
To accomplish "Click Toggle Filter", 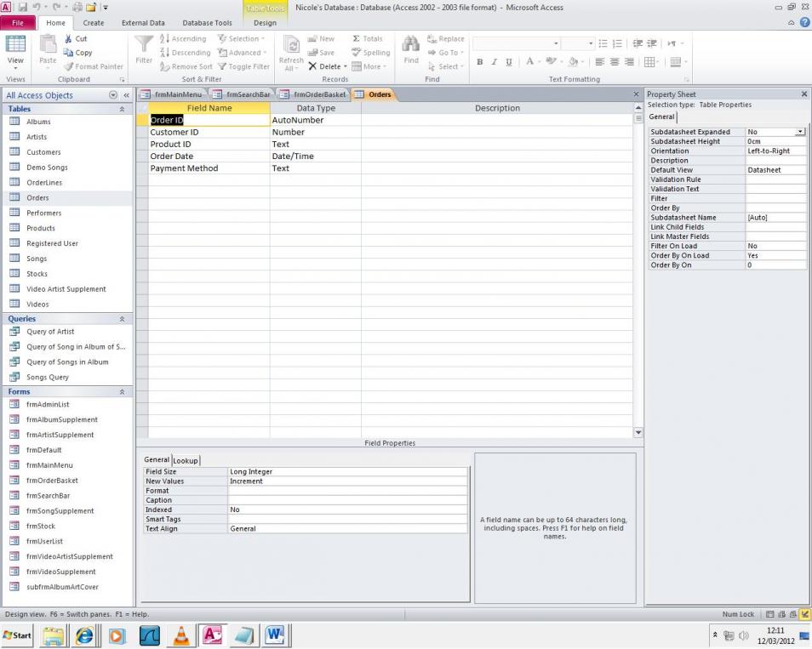I will [x=243, y=66].
